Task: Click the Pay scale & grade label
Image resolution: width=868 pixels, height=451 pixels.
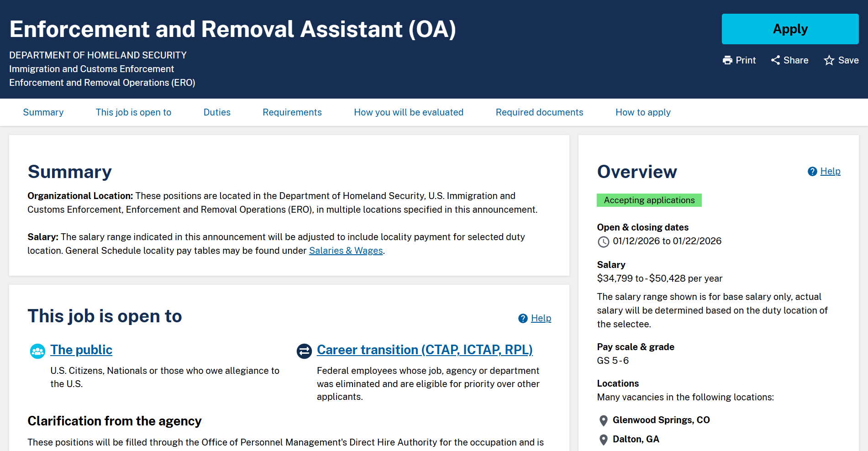Action: [636, 347]
